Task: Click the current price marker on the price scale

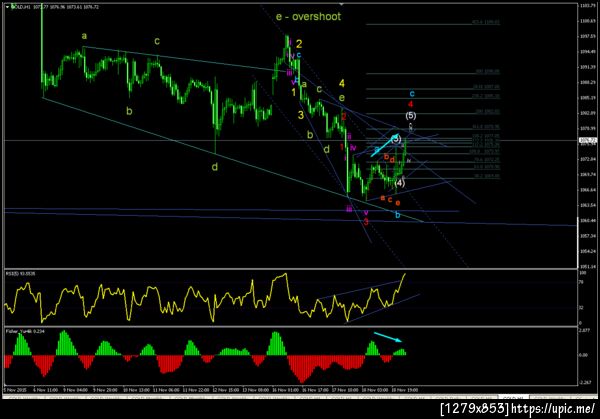Action: click(x=588, y=140)
